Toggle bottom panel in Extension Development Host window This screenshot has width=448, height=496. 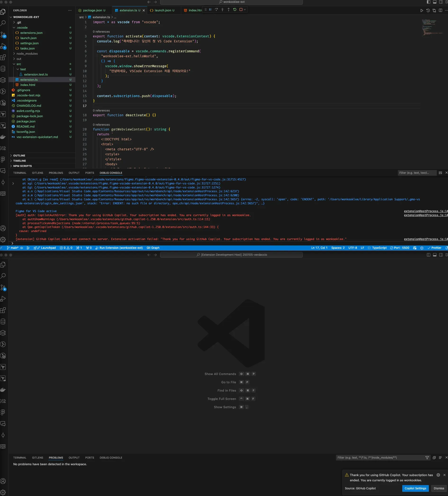(x=435, y=255)
